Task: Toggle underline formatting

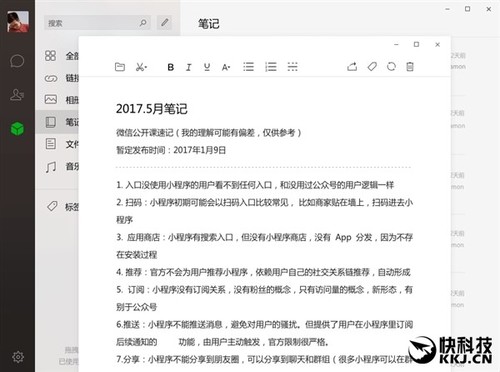Action: point(207,67)
